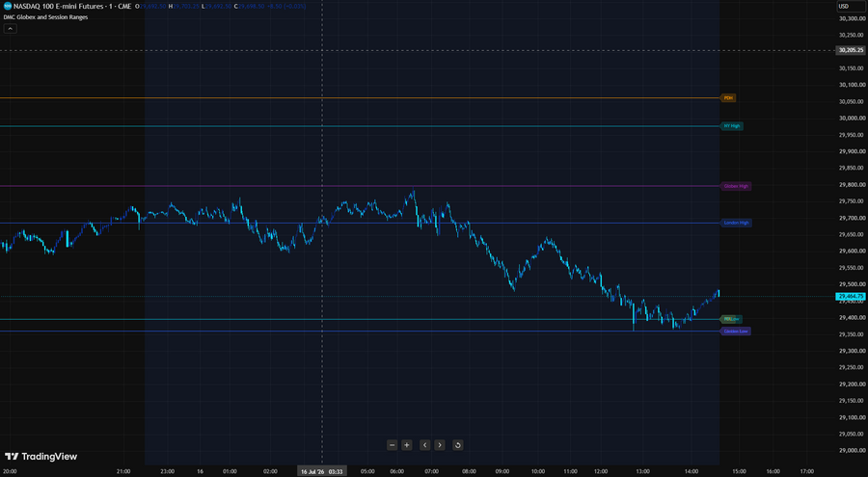Click the Globex Low label
This screenshot has height=477, width=868.
click(735, 331)
